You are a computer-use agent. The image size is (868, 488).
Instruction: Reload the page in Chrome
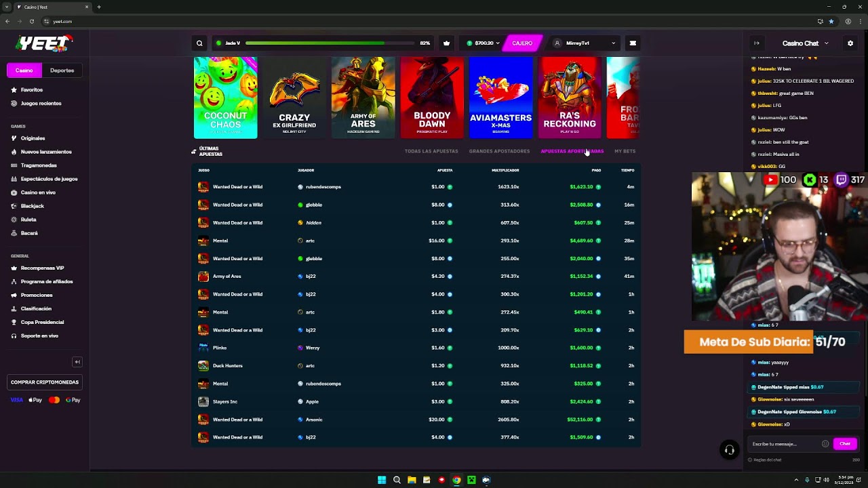(31, 21)
